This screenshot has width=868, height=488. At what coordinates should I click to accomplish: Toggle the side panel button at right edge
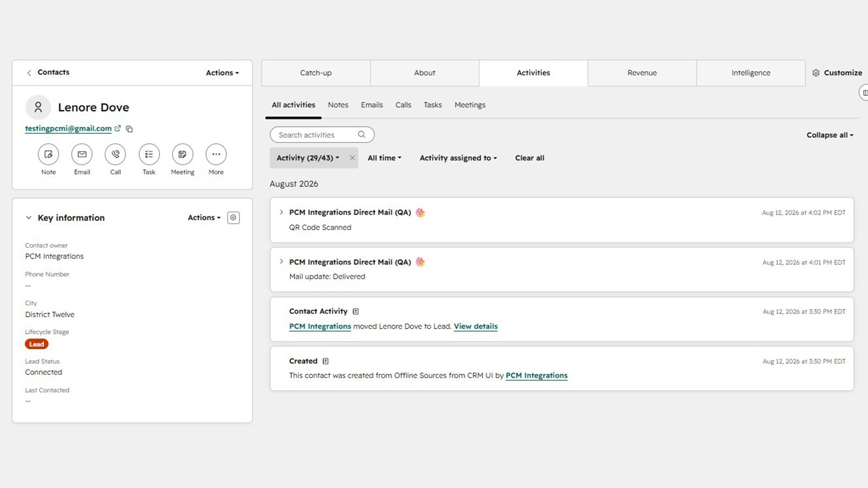pyautogui.click(x=864, y=93)
